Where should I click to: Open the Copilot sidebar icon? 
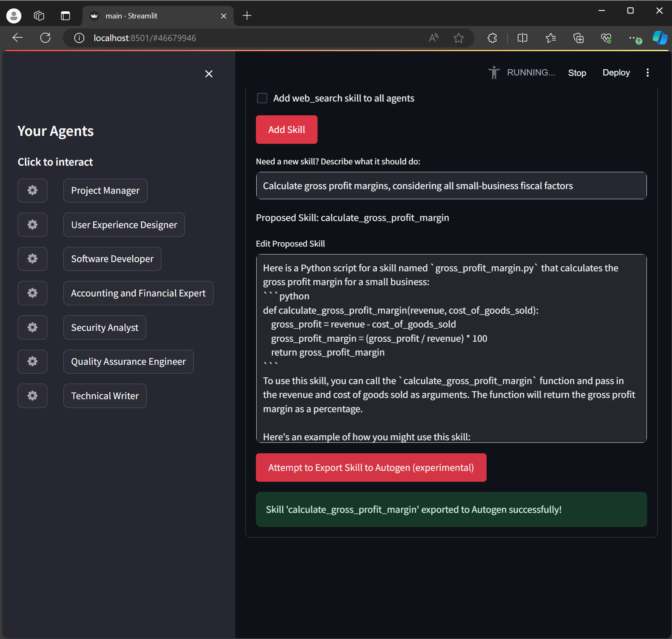[x=660, y=38]
